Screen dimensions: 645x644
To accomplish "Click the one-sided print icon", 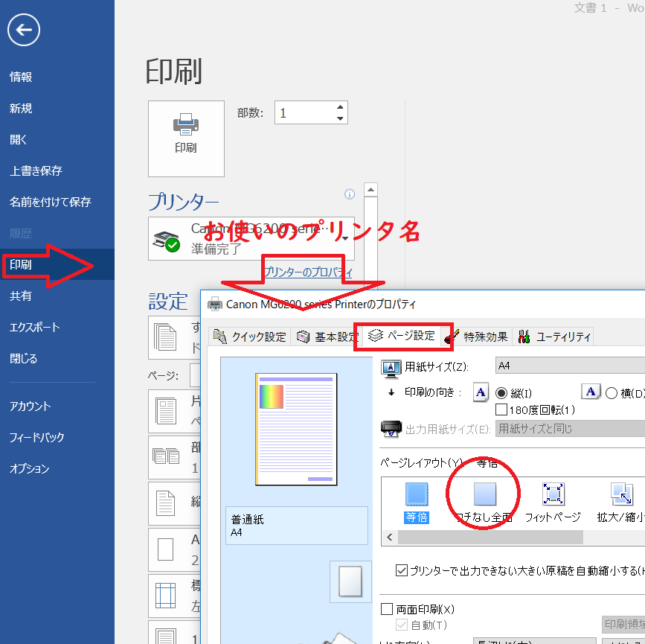I will pos(166,412).
